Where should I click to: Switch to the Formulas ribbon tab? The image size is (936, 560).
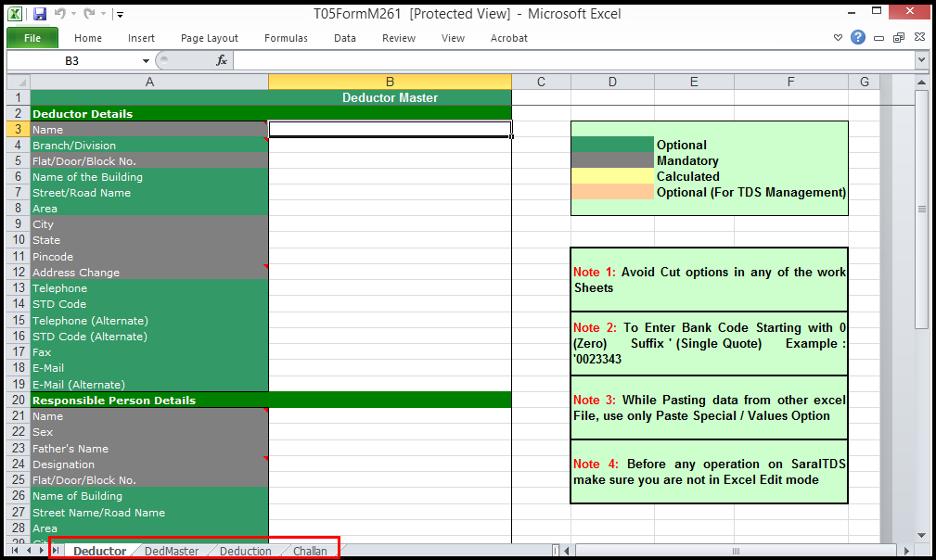[286, 38]
